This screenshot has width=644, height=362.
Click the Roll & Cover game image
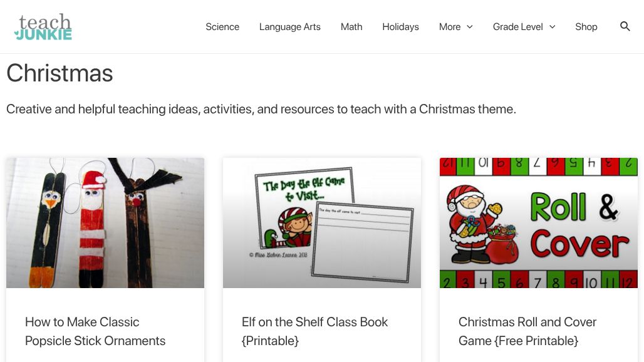(539, 223)
